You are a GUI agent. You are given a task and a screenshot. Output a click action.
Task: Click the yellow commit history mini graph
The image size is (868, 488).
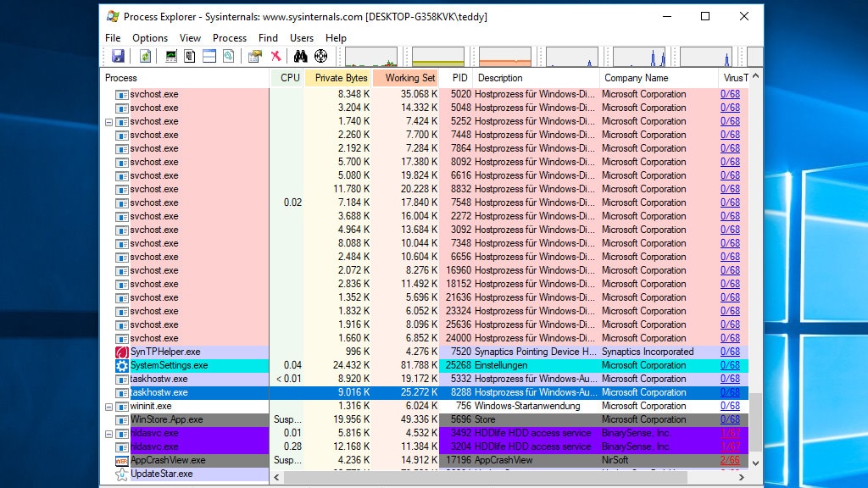[438, 57]
